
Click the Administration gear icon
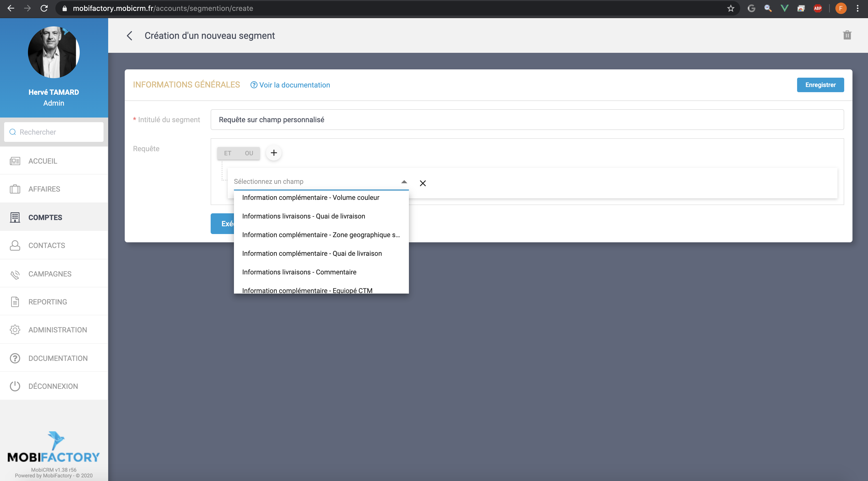pyautogui.click(x=15, y=330)
